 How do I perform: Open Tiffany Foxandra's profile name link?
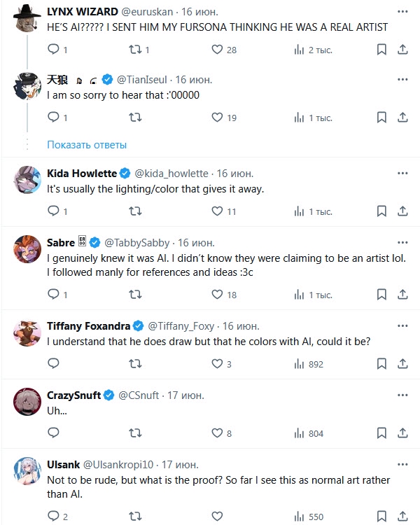pyautogui.click(x=88, y=326)
